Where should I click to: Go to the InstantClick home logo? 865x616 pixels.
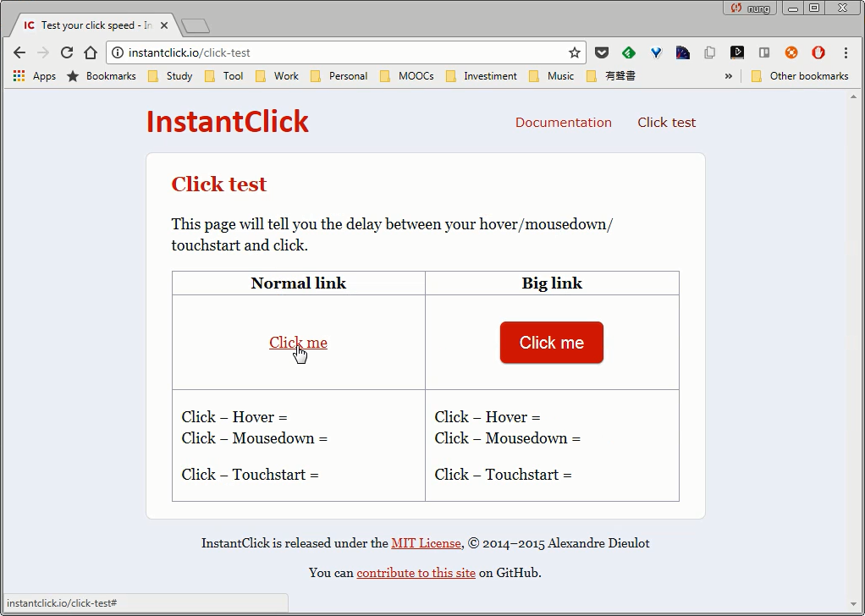228,122
